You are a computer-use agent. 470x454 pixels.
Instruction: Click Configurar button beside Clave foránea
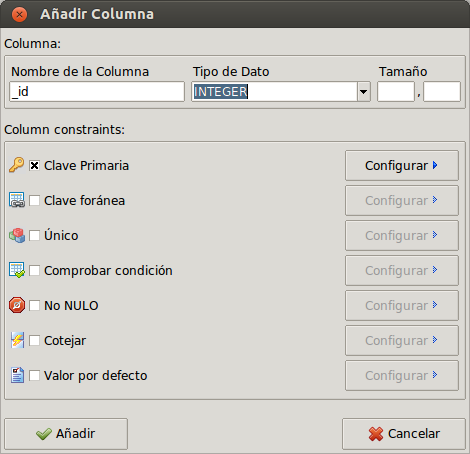point(402,200)
